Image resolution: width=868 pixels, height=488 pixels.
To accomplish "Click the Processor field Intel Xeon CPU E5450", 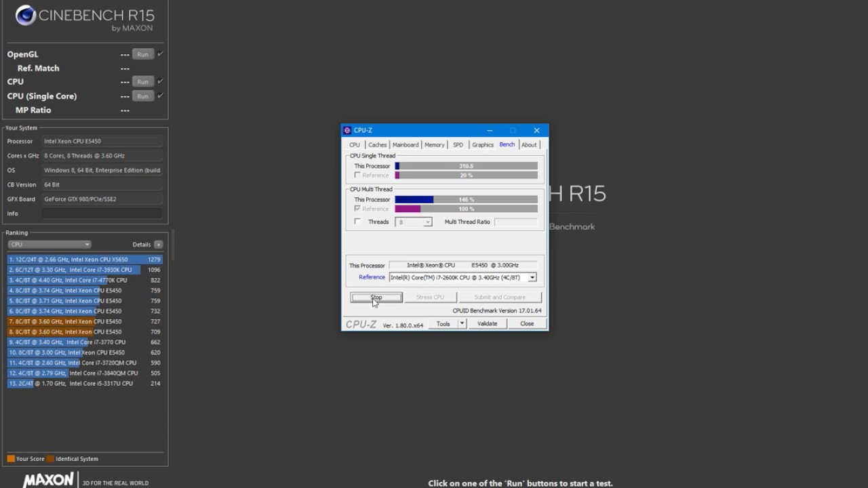I will pos(102,141).
